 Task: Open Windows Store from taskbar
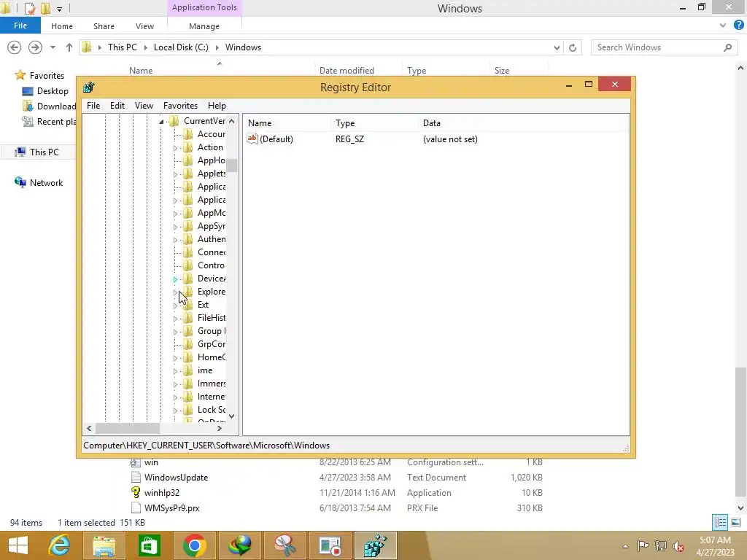[x=149, y=545]
